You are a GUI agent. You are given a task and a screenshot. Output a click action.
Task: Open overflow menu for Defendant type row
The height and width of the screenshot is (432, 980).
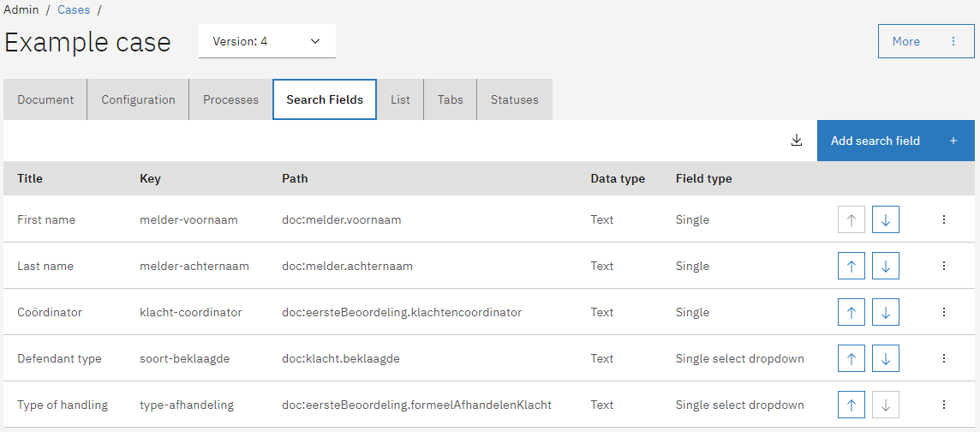(x=944, y=358)
